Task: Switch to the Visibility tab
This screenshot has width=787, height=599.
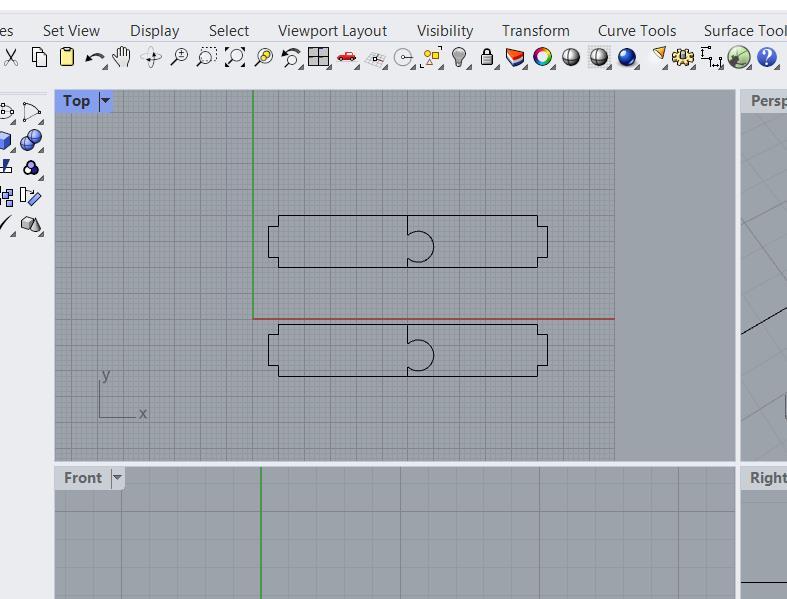Action: click(445, 31)
